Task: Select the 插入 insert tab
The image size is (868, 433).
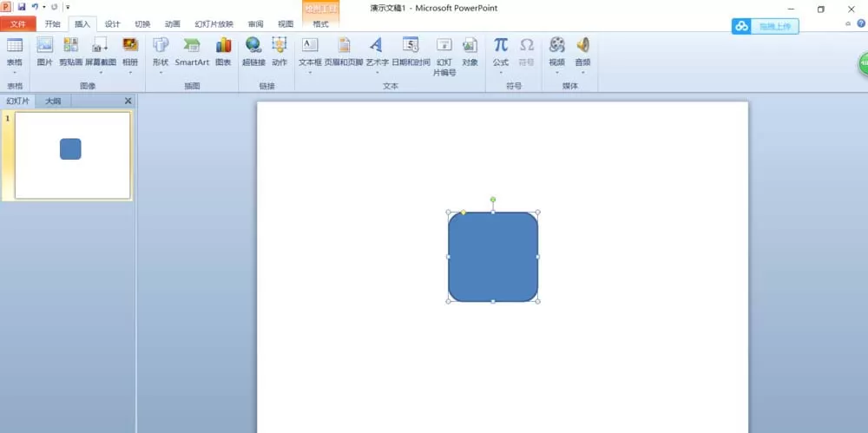Action: pos(82,23)
